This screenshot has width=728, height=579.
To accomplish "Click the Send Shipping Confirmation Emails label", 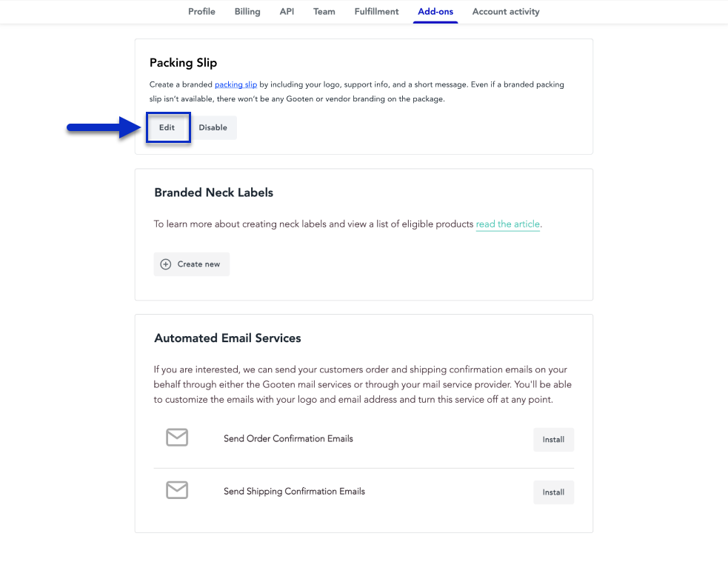I will [x=294, y=492].
